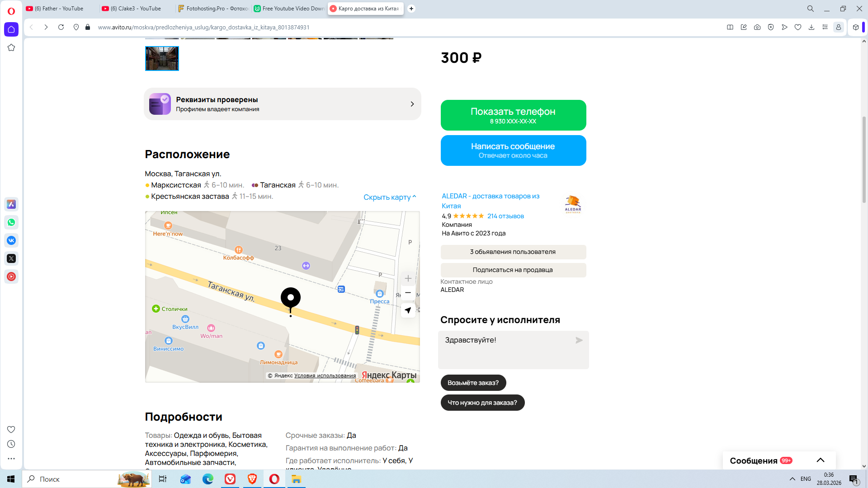Switch to the Fotohosting.Pro tab
868x488 pixels.
[x=213, y=9]
